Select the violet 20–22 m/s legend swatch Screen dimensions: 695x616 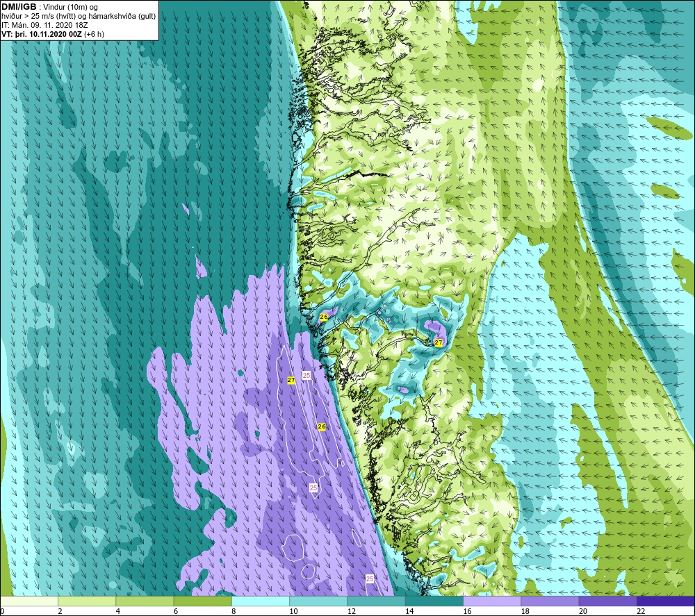point(607,601)
